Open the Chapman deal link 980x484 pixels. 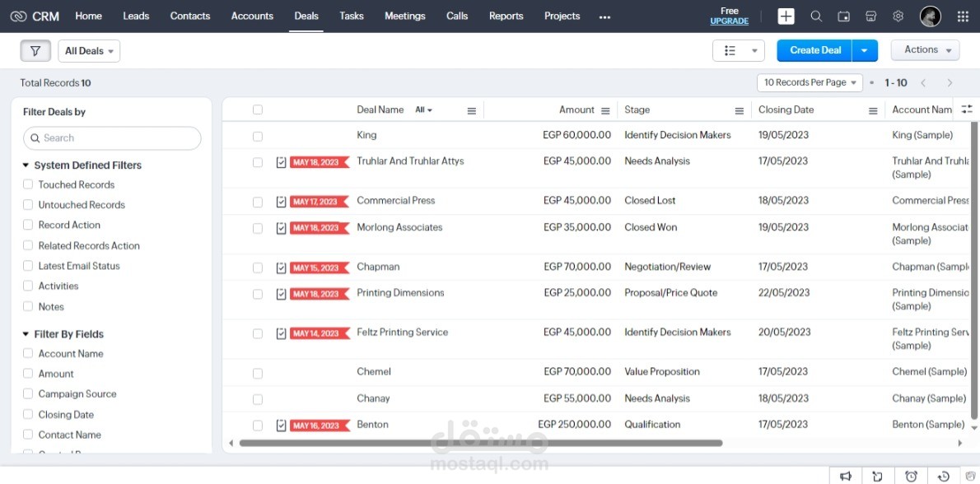point(378,267)
